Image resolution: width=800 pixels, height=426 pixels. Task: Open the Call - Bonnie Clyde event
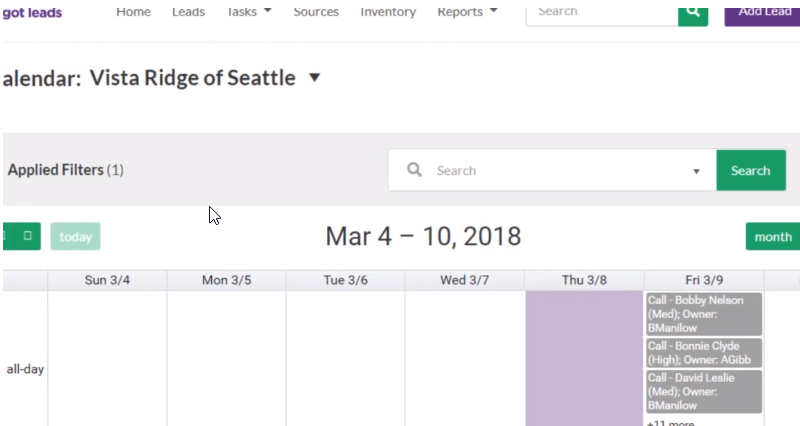pos(704,352)
